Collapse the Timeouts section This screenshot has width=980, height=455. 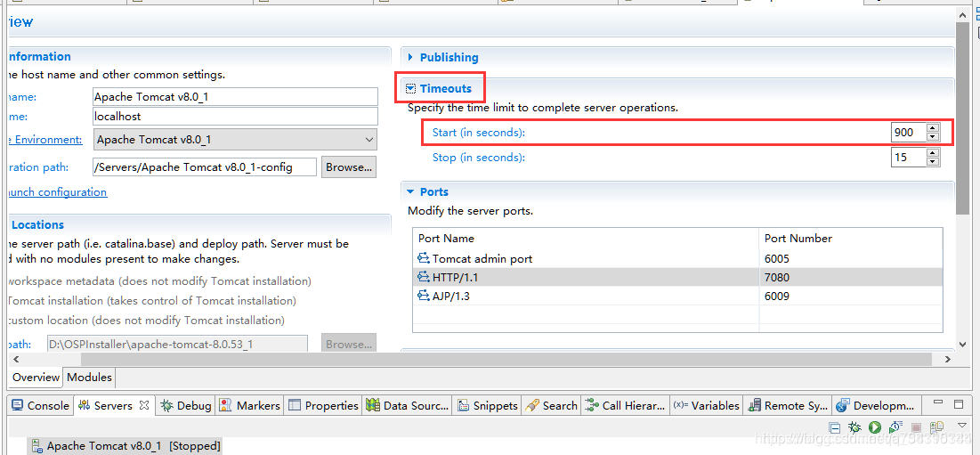[410, 89]
